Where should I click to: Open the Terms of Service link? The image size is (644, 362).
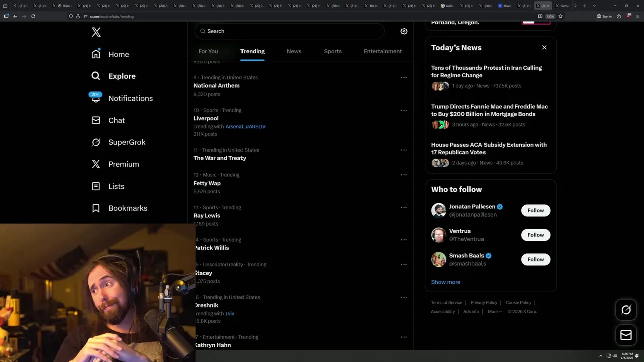click(446, 303)
